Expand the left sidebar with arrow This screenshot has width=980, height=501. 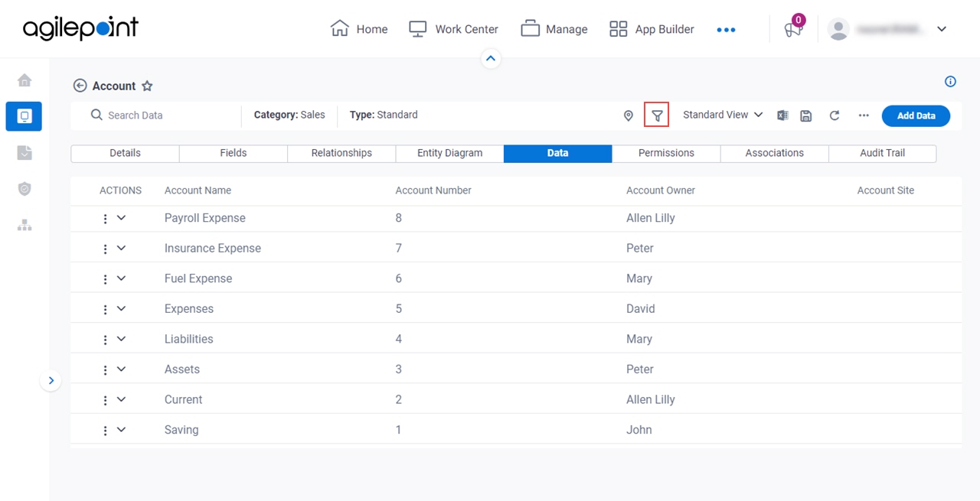(51, 380)
